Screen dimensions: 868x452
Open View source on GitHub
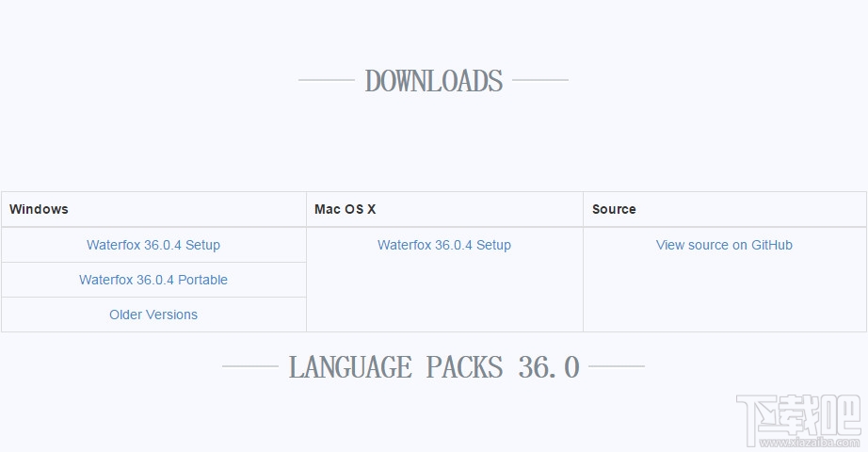coord(724,245)
